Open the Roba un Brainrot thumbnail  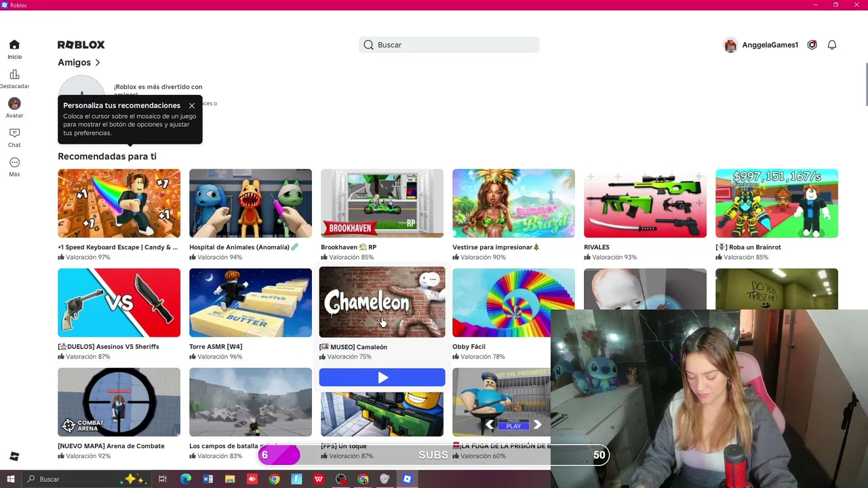tap(776, 203)
